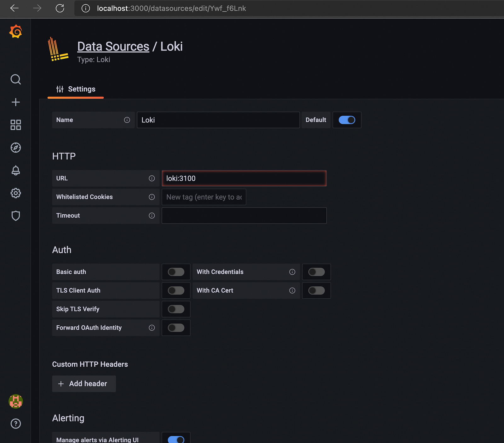Show info tooltip for URL field

[152, 178]
